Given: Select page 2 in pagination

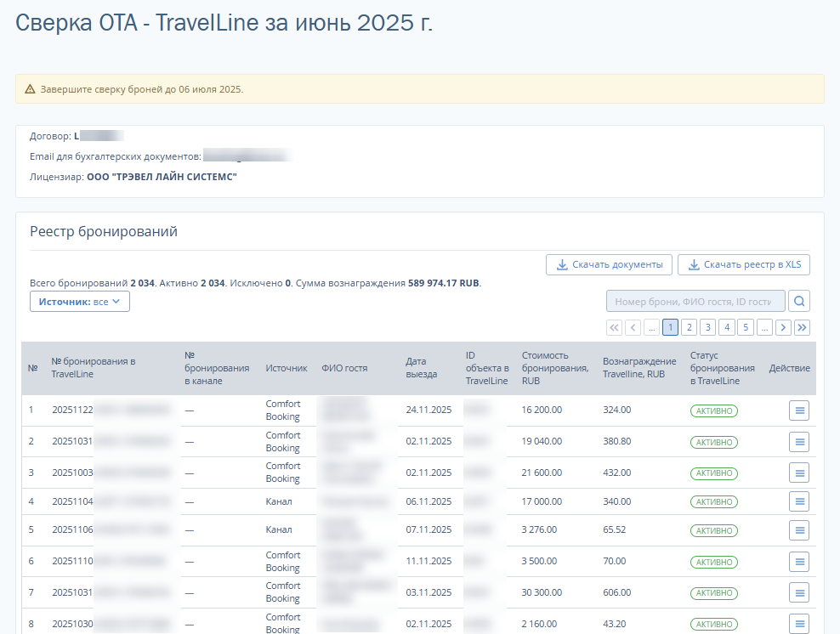Looking at the screenshot, I should (x=689, y=327).
